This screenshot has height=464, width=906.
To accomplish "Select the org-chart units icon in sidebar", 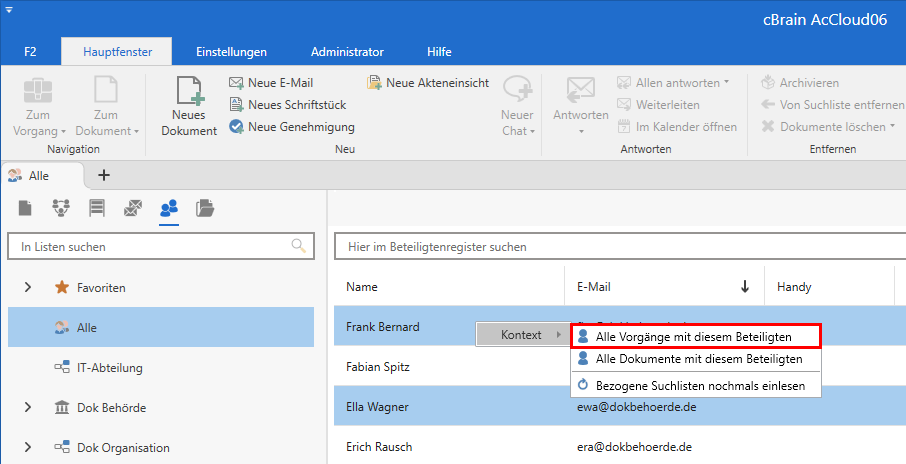I will pyautogui.click(x=61, y=208).
